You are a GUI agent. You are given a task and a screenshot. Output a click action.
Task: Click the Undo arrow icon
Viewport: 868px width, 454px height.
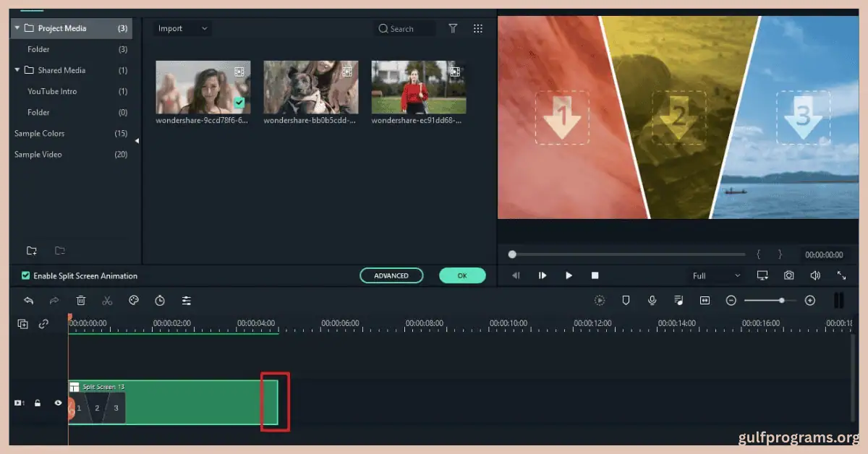point(28,300)
